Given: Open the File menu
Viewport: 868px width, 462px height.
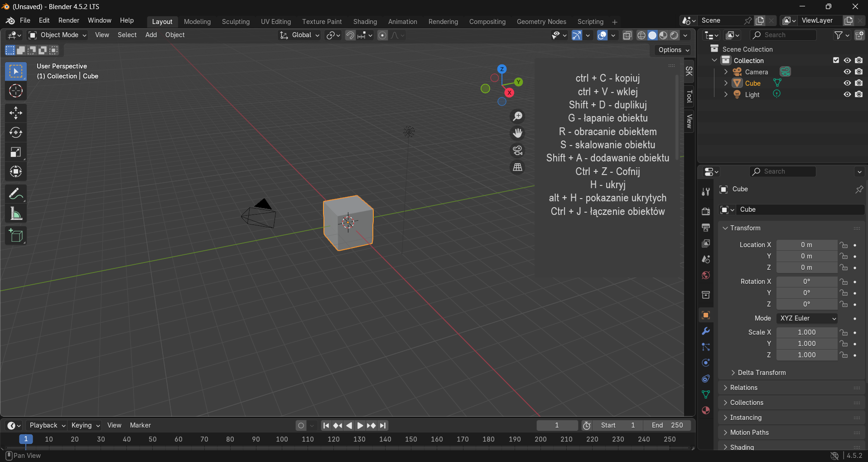Looking at the screenshot, I should [x=25, y=21].
